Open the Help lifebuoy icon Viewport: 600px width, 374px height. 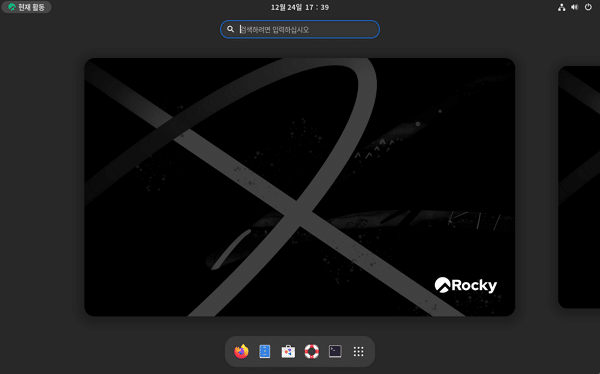pyautogui.click(x=311, y=351)
